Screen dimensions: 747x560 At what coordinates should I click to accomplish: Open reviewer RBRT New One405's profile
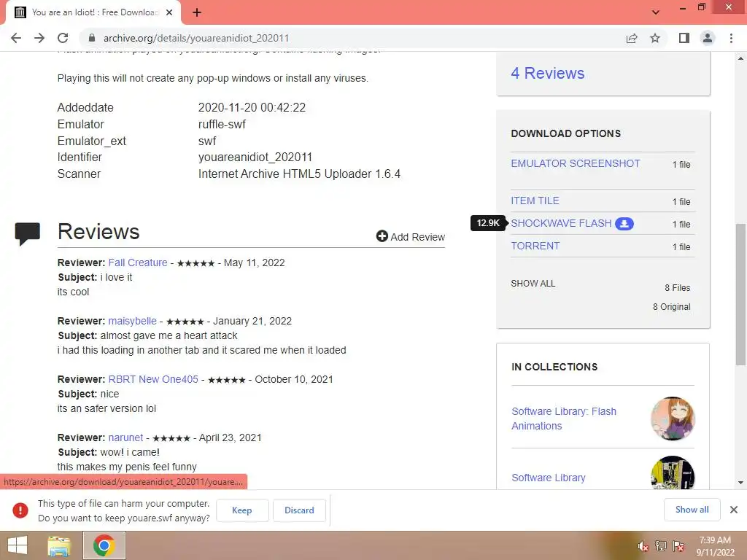[153, 379]
